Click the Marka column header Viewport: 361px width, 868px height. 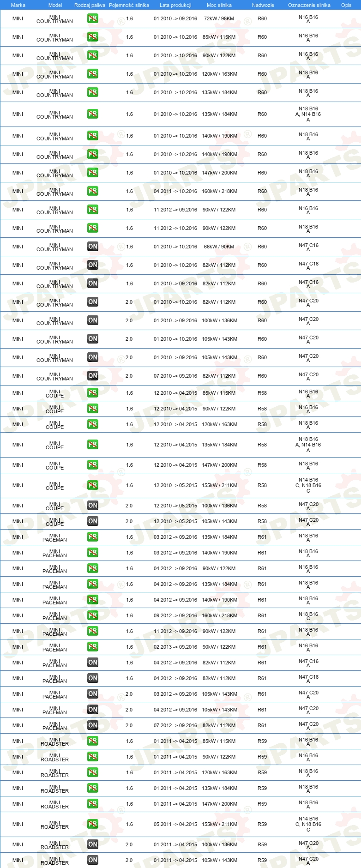(18, 5)
